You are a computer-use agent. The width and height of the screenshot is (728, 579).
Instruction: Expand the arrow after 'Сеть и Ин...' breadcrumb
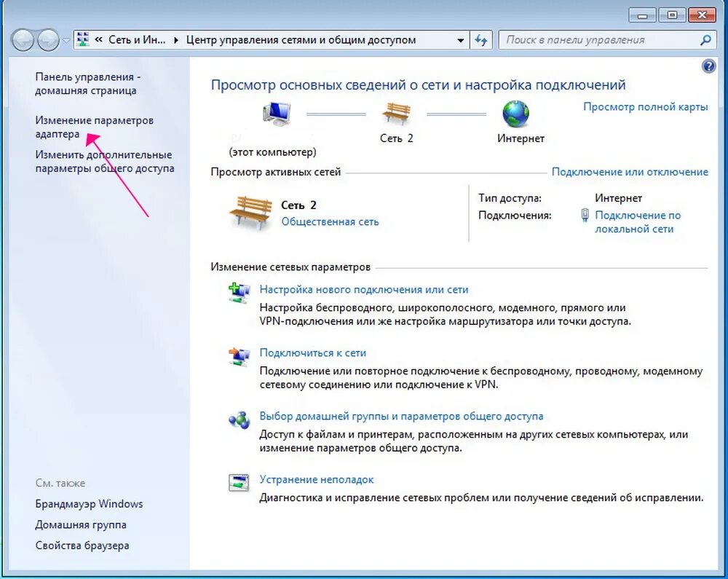pos(176,40)
